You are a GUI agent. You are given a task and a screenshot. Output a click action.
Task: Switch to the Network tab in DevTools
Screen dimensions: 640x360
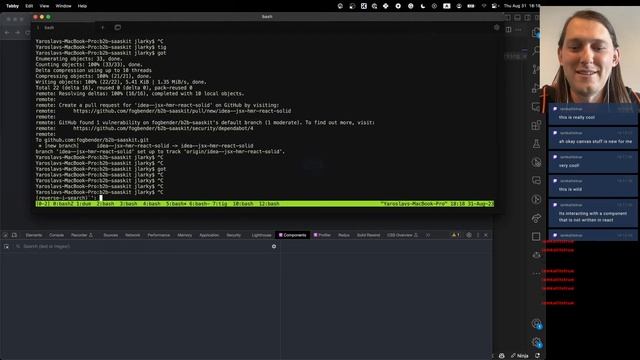[133, 235]
